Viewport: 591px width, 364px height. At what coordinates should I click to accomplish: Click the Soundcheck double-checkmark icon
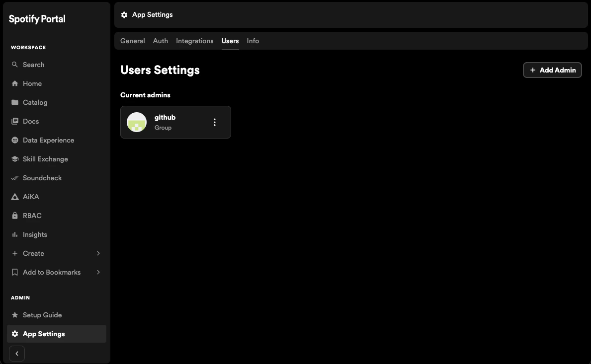(x=15, y=178)
